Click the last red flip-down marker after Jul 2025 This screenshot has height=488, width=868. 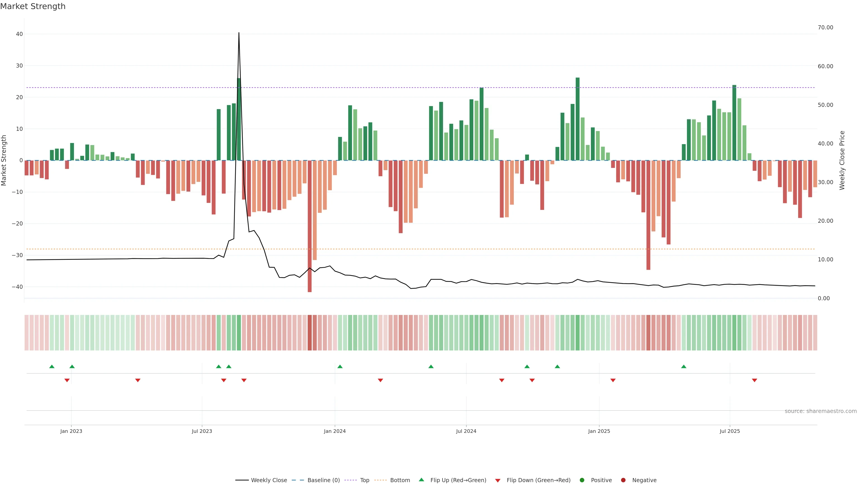coord(755,380)
